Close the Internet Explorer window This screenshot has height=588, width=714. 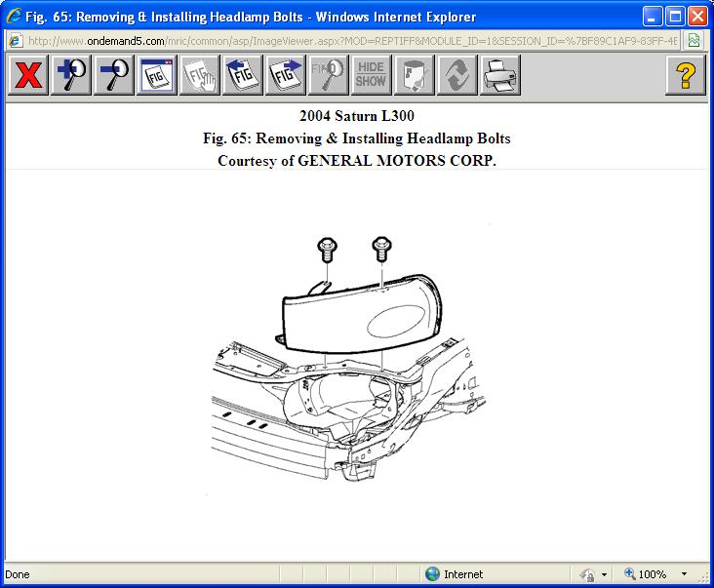pyautogui.click(x=697, y=17)
